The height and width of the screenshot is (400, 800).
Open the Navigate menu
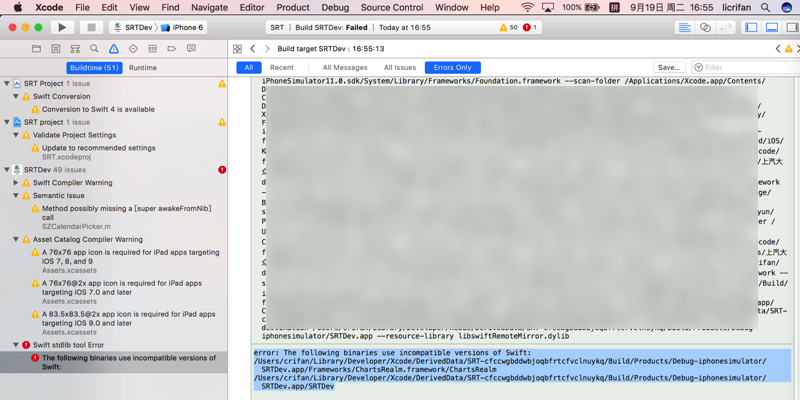(x=210, y=7)
